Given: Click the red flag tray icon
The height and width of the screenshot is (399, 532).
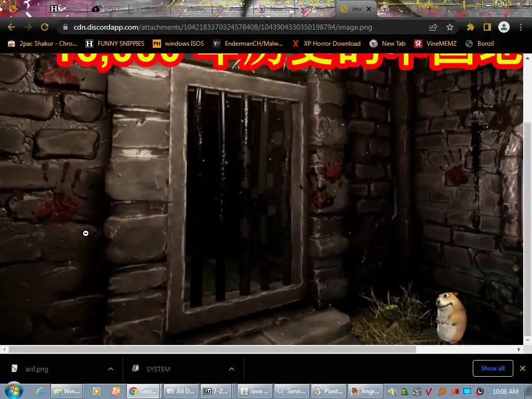Looking at the screenshot, I should point(455,392).
